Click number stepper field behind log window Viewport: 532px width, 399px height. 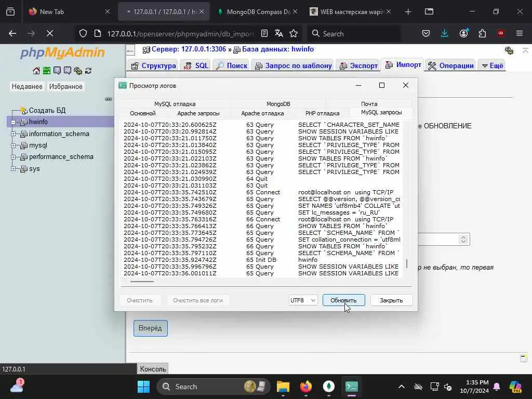coord(444,239)
